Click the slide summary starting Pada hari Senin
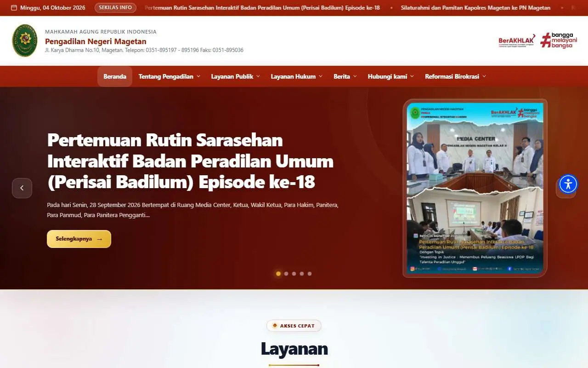The image size is (588, 368). 193,210
